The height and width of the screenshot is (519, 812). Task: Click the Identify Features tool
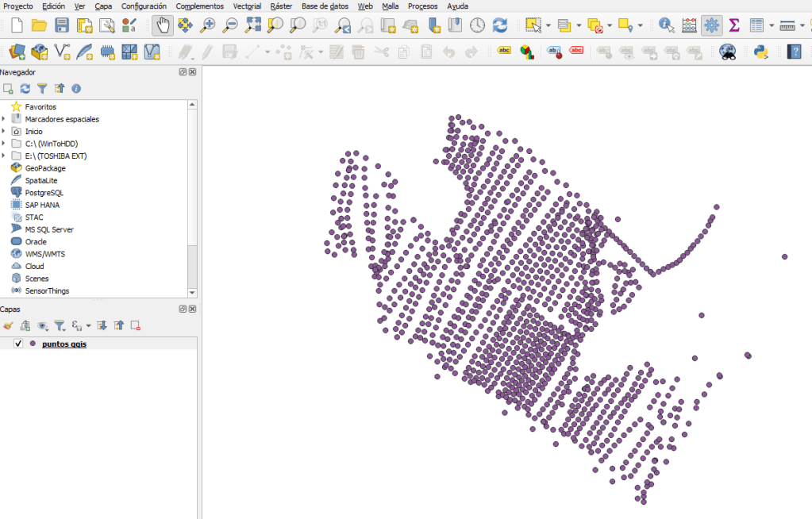[x=666, y=25]
